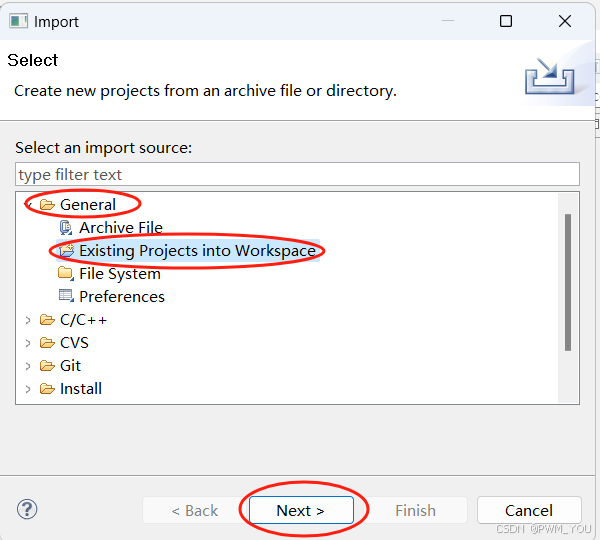Focus the type filter text field
600x540 pixels.
[x=297, y=175]
